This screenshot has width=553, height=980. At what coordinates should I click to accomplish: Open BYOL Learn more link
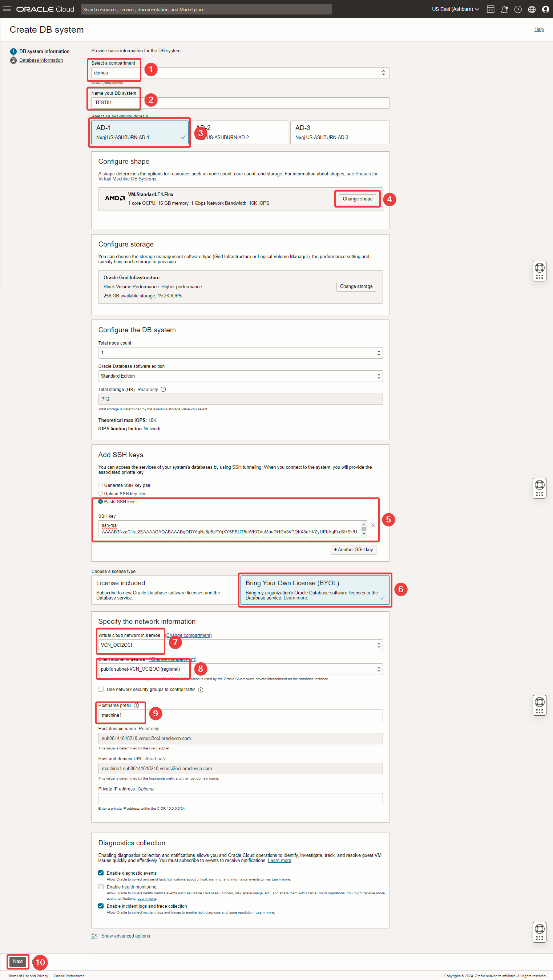(295, 598)
